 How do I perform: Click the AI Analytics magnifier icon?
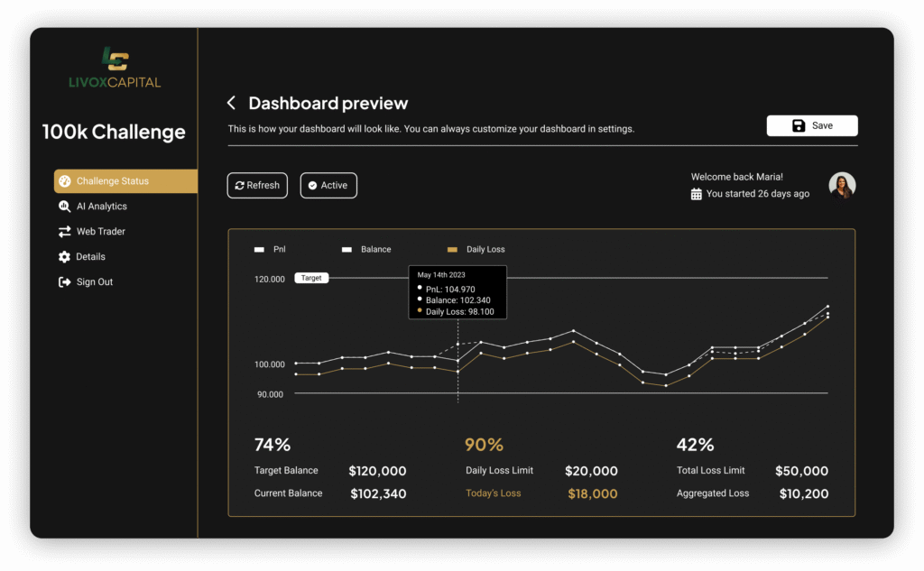point(64,207)
